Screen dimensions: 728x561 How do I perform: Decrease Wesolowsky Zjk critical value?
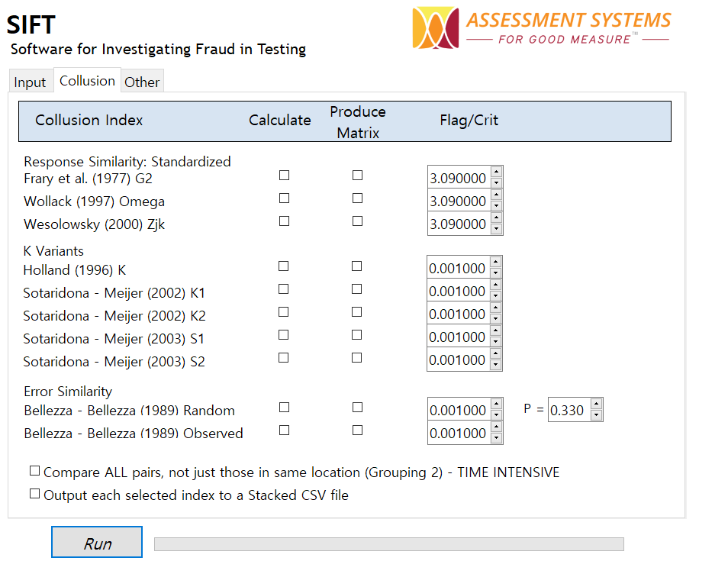497,229
